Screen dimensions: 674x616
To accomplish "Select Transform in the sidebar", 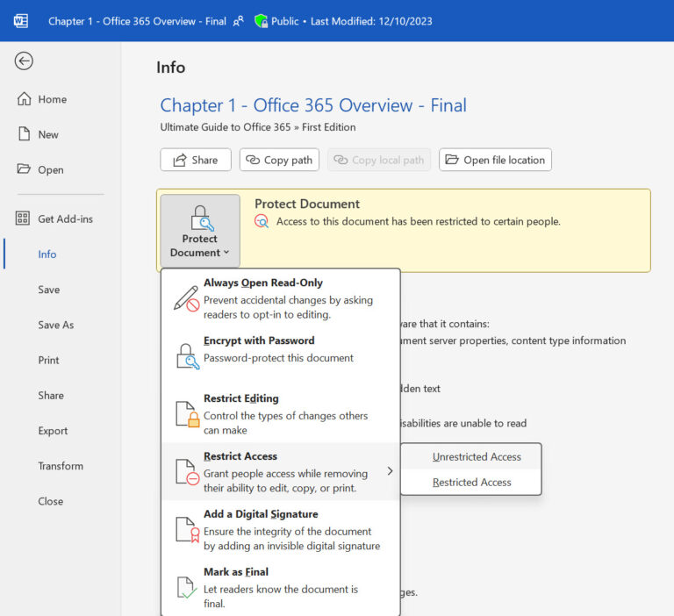I will coord(61,466).
